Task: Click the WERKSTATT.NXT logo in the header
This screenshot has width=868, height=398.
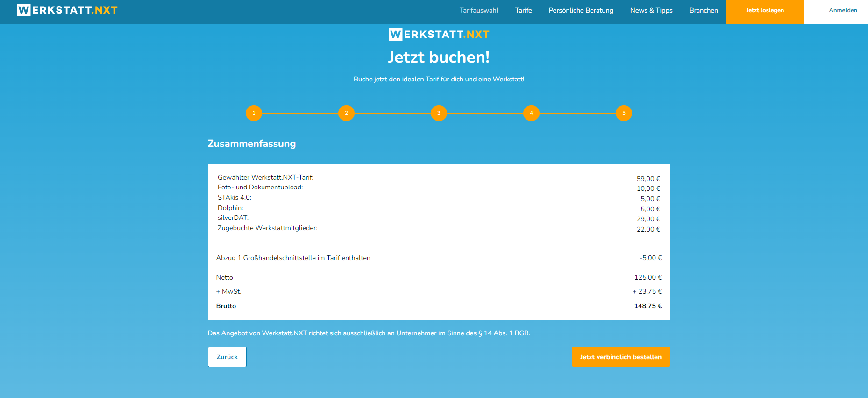Action: pos(67,10)
